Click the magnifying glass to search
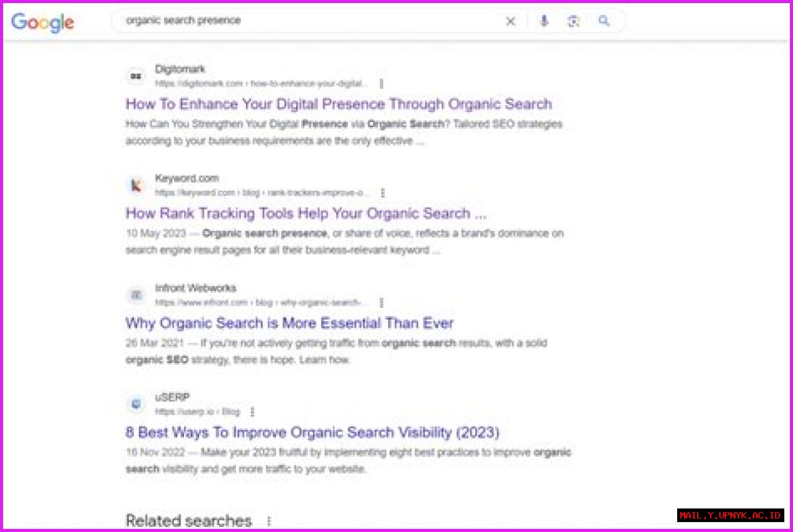The width and height of the screenshot is (793, 532). pyautogui.click(x=603, y=21)
